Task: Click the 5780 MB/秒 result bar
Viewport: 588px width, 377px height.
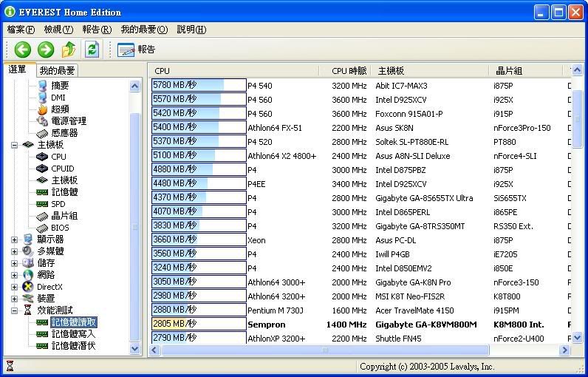Action: 199,85
